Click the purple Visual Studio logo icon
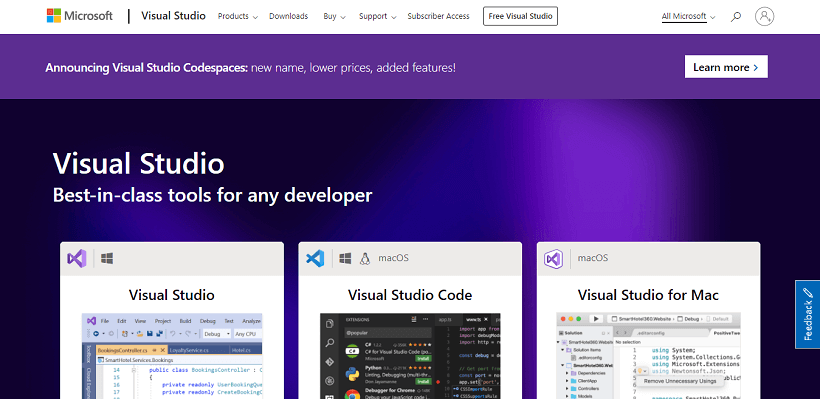Image resolution: width=820 pixels, height=399 pixels. 76,258
